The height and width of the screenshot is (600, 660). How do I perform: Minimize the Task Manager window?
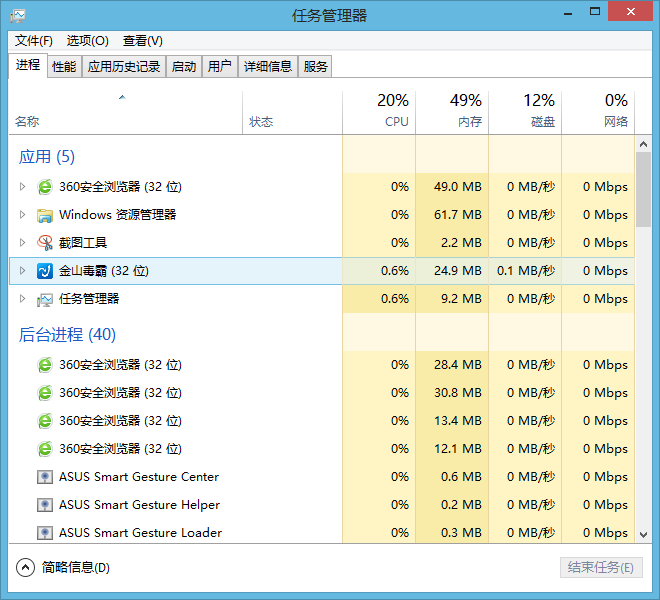[x=568, y=13]
